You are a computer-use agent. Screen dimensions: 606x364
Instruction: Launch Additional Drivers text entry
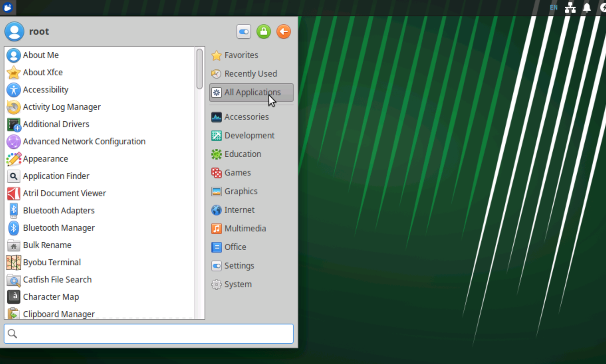point(56,124)
